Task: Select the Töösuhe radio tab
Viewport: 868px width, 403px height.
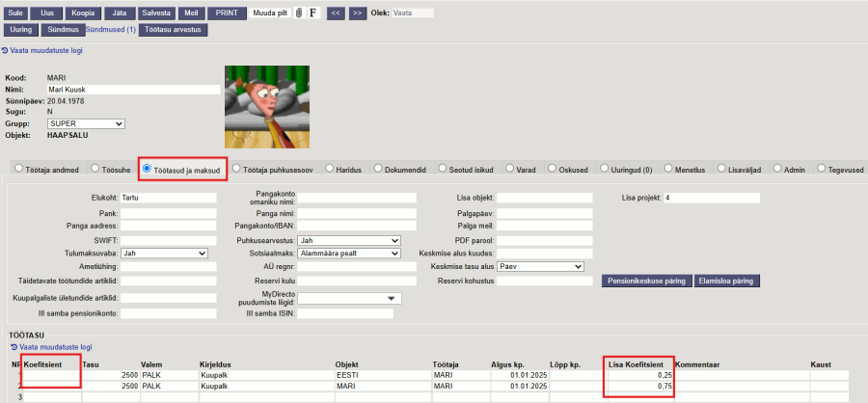Action: [95, 169]
